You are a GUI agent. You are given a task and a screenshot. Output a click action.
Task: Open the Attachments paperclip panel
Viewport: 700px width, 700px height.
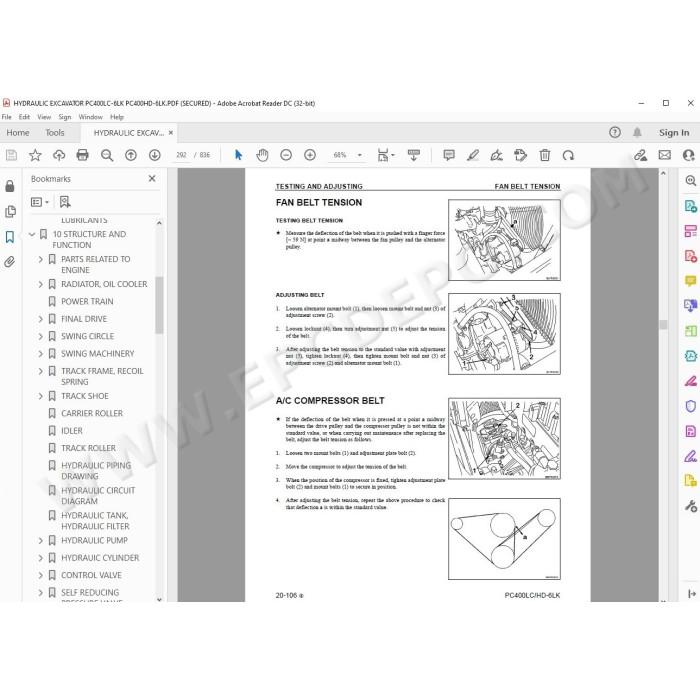coord(10,262)
